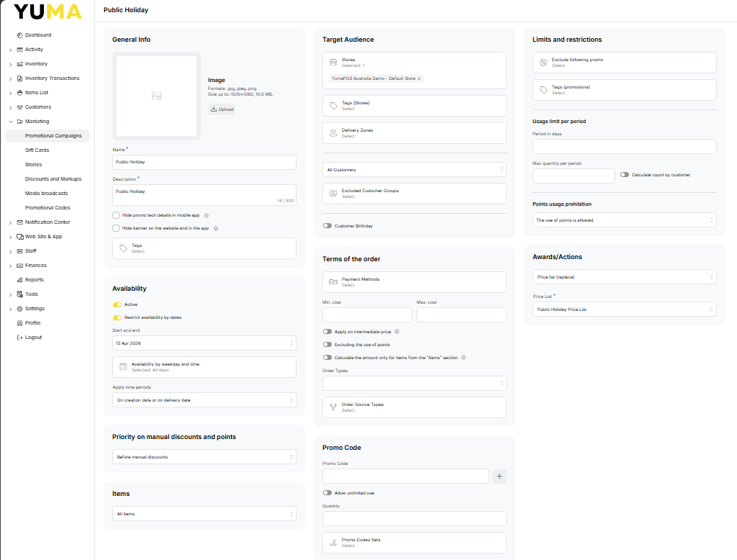The width and height of the screenshot is (737, 560).
Task: Open the Excluded Customer Groups selector
Action: pos(414,194)
